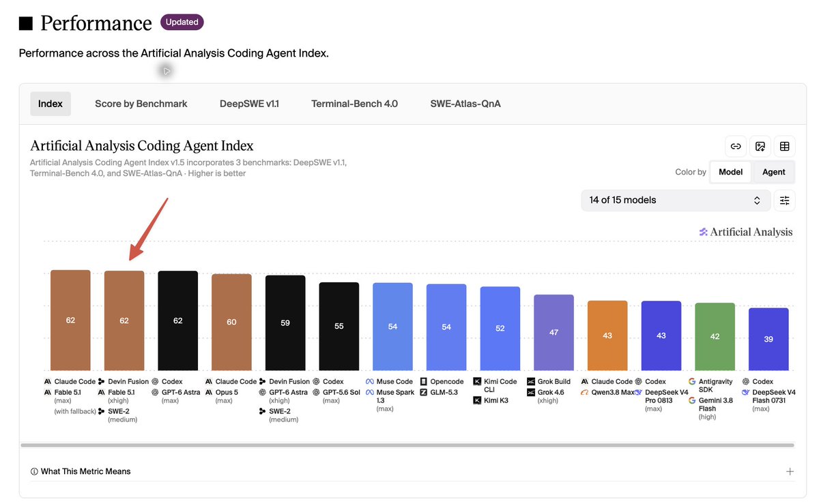The width and height of the screenshot is (819, 504).
Task: Click the Color by label
Action: pyautogui.click(x=691, y=172)
